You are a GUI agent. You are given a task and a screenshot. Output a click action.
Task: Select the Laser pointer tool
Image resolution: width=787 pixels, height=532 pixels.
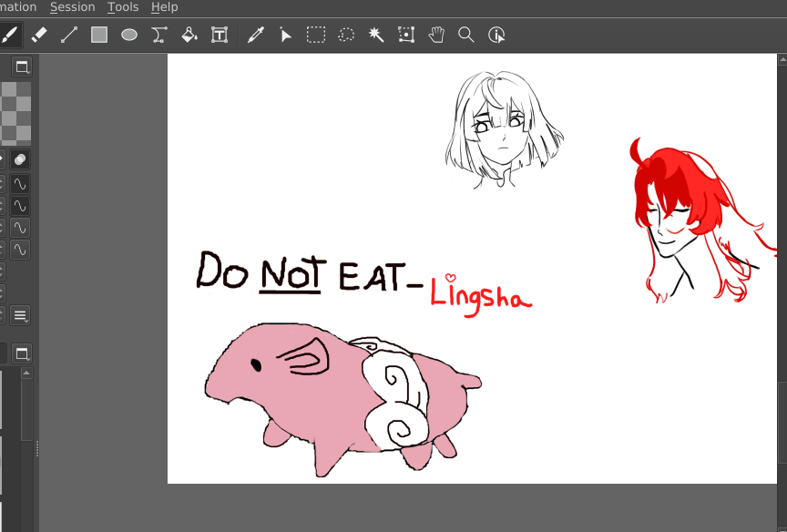[x=286, y=36]
